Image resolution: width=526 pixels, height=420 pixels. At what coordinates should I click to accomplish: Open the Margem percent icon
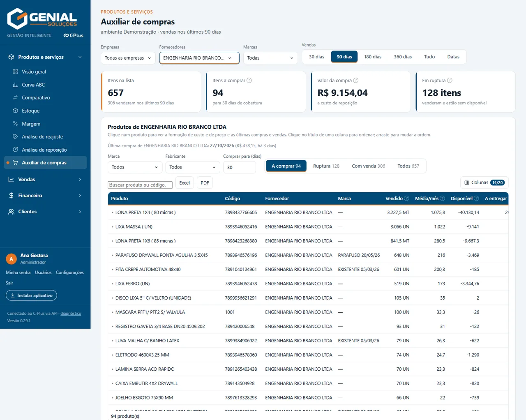coord(15,124)
